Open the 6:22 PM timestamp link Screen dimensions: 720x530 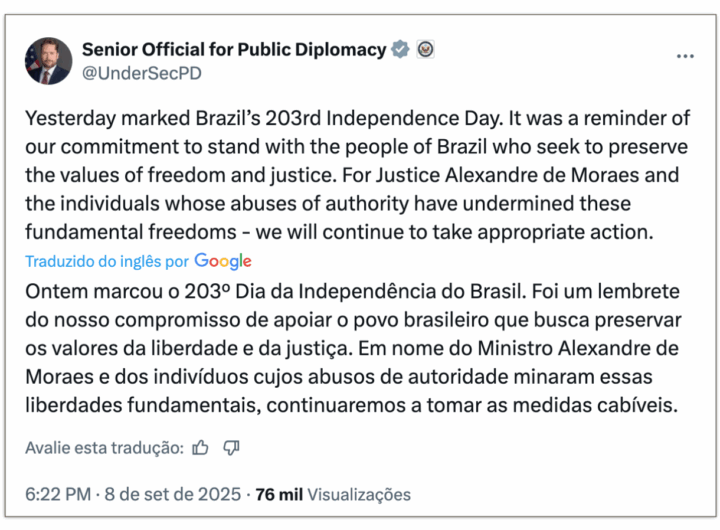[x=59, y=494]
